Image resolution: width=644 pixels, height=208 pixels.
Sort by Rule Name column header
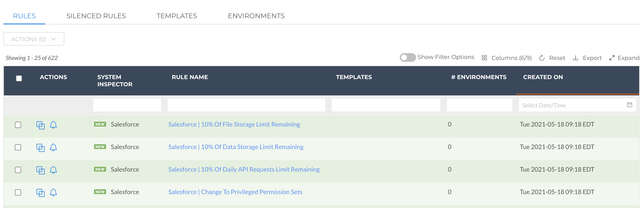pos(190,77)
